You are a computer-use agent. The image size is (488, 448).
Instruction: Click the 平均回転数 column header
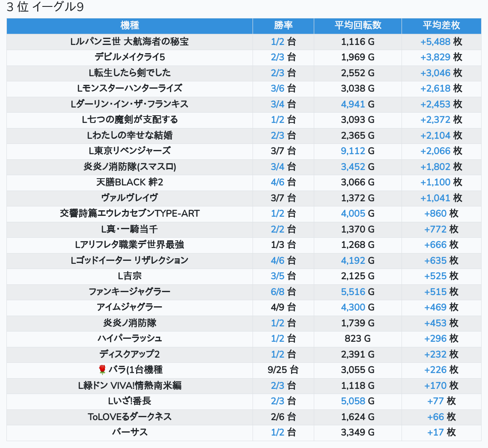point(358,26)
